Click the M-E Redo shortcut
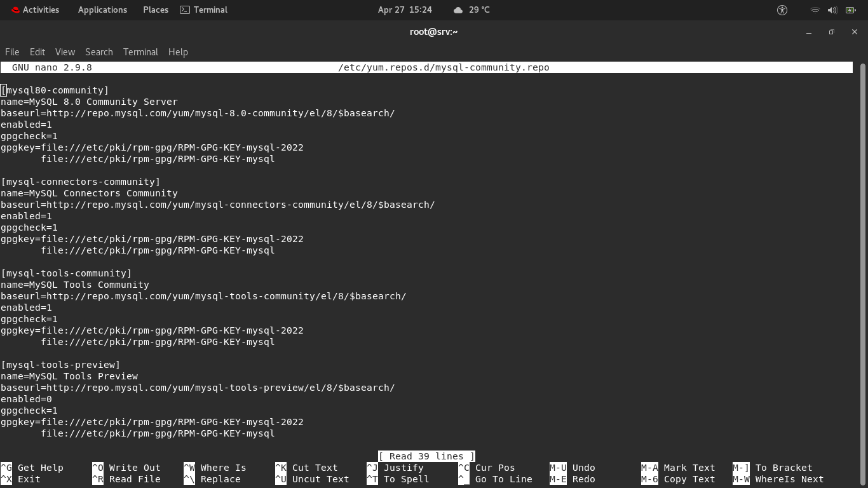The height and width of the screenshot is (488, 868). coord(573,479)
